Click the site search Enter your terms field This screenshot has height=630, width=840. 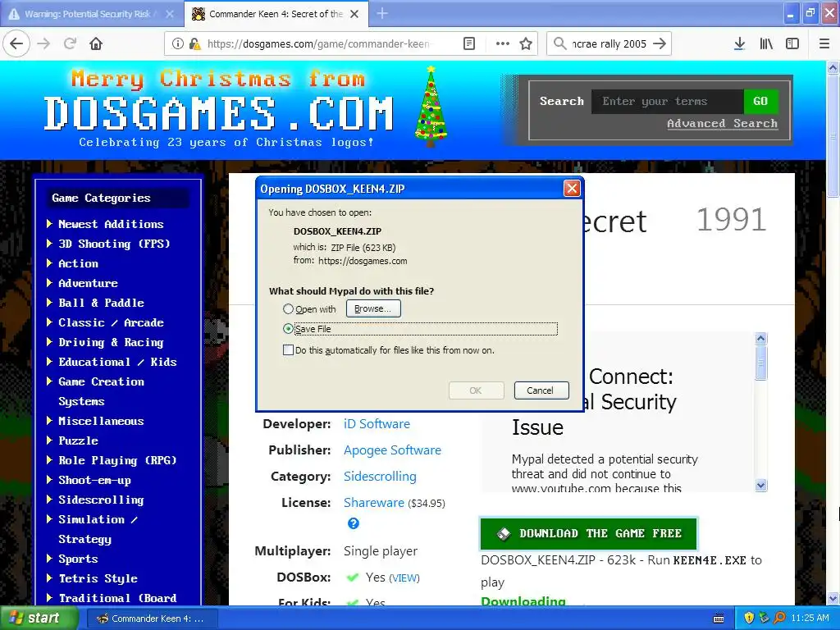coord(668,101)
